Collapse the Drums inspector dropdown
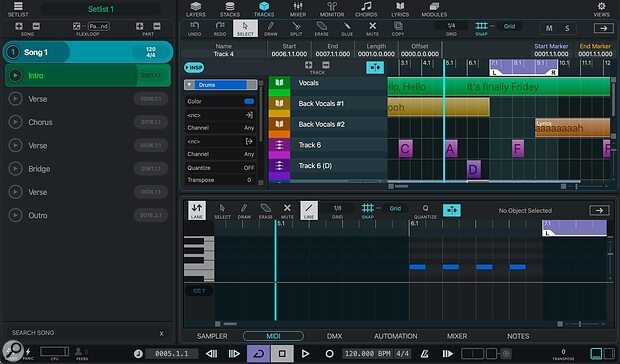The width and height of the screenshot is (620, 364). 189,85
